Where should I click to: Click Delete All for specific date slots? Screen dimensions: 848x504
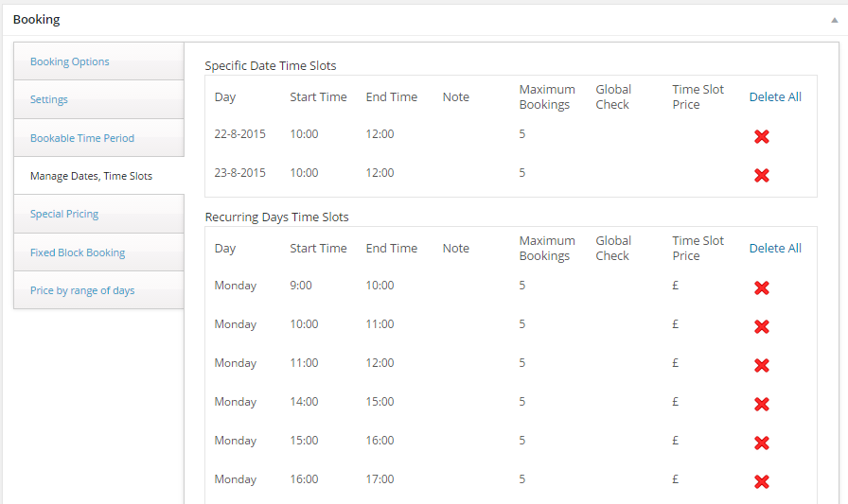point(775,96)
